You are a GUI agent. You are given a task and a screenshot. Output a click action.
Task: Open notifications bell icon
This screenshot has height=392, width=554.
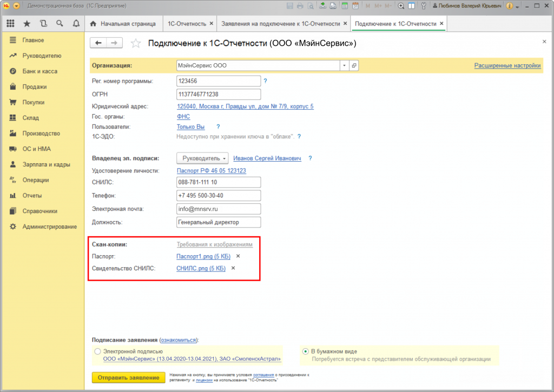click(76, 24)
